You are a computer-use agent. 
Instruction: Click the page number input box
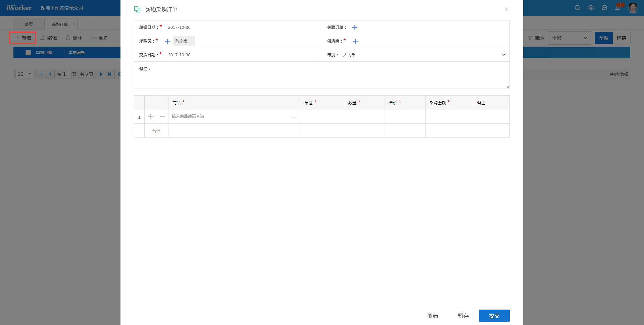point(66,74)
